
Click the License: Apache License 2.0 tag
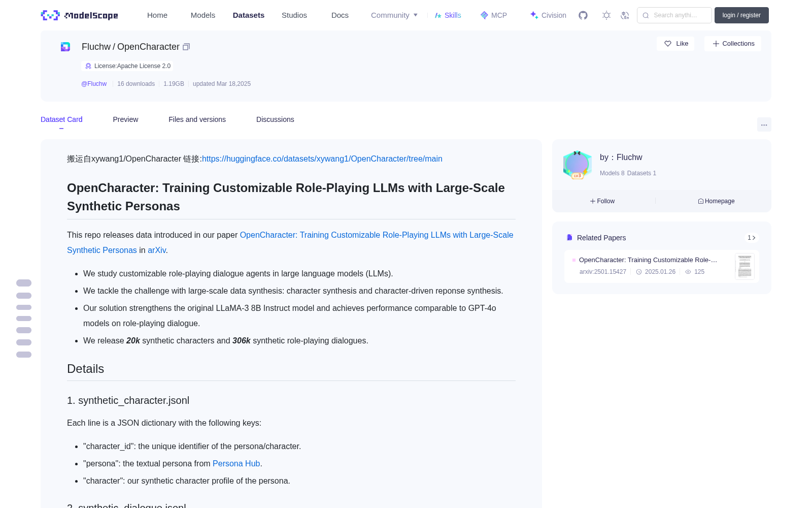127,66
